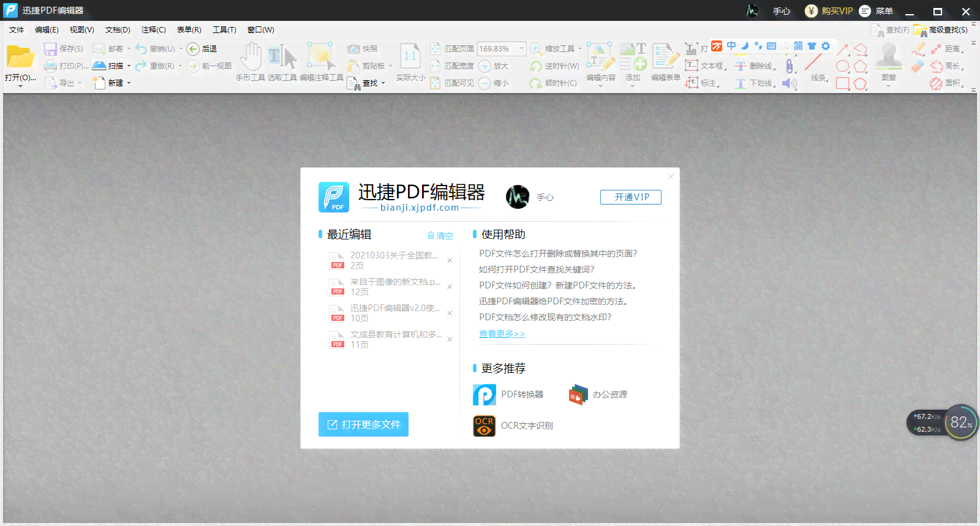Expand the Clipboard (剪贴板) dropdown arrow
This screenshot has width=980, height=526.
tap(390, 66)
